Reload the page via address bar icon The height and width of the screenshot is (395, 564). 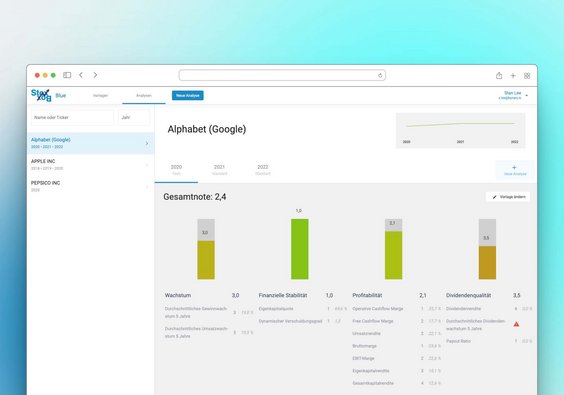pos(380,75)
